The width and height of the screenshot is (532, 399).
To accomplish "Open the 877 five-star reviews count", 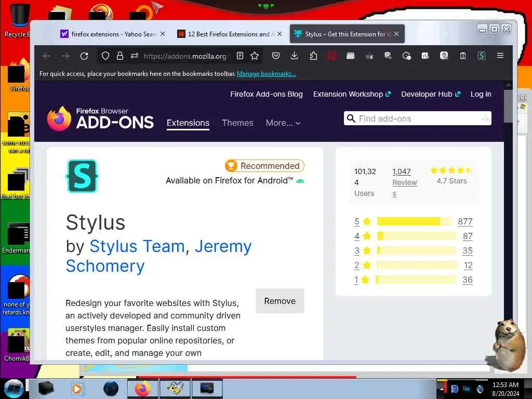I will [x=465, y=221].
